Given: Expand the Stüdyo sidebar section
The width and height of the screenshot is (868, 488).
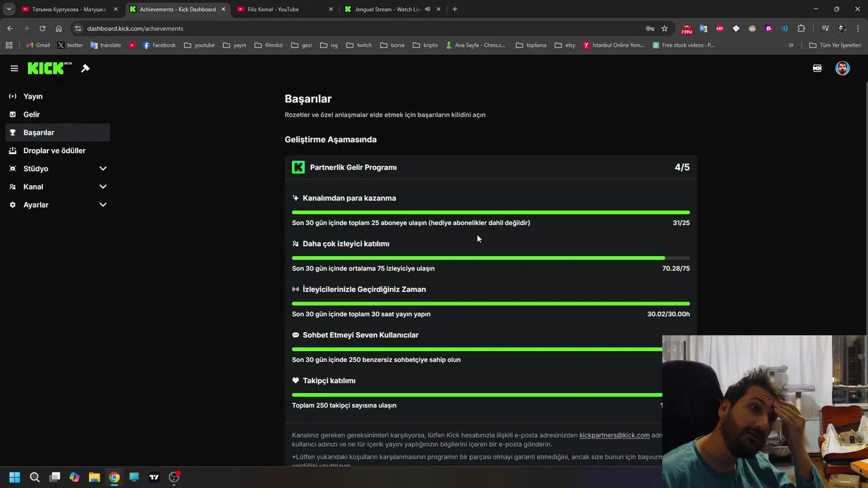Looking at the screenshot, I should [103, 169].
